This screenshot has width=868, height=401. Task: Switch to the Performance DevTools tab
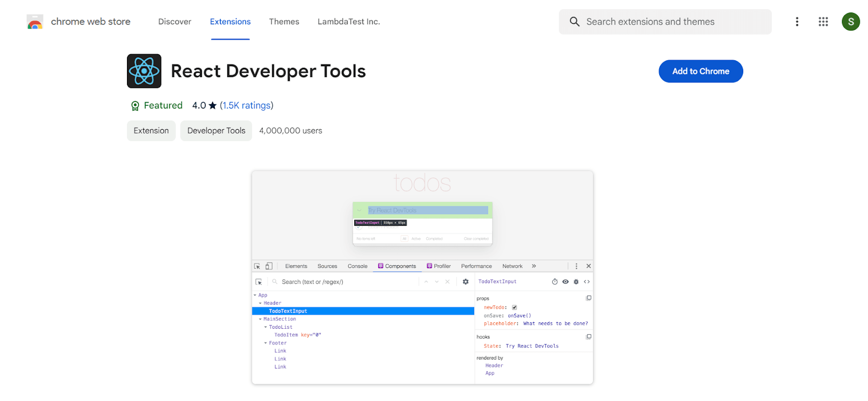click(476, 266)
